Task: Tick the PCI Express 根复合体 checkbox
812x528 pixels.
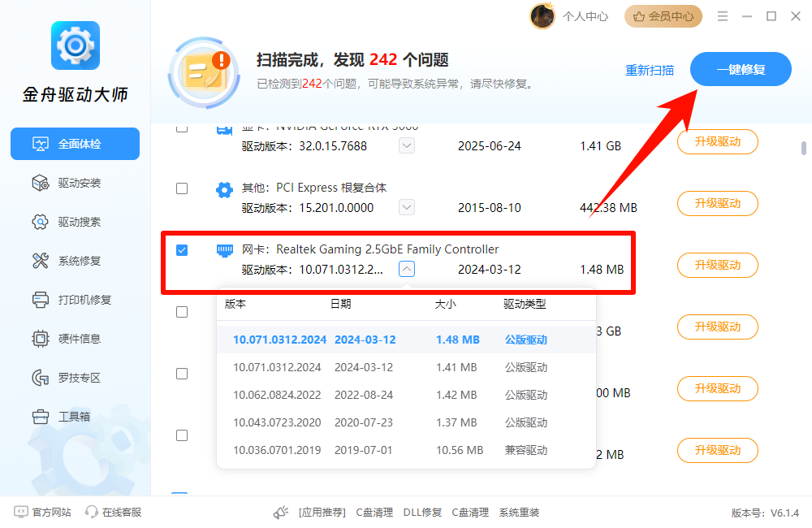Action: [x=182, y=188]
